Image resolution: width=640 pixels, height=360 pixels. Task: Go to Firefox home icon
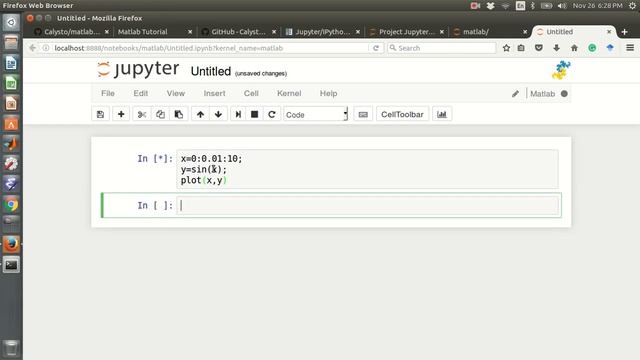(x=574, y=48)
